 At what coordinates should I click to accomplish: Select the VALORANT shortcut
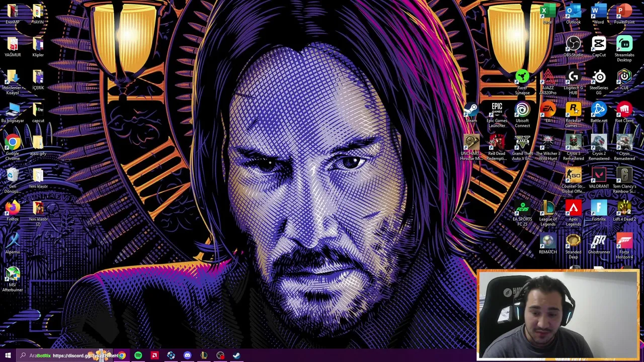point(599,178)
